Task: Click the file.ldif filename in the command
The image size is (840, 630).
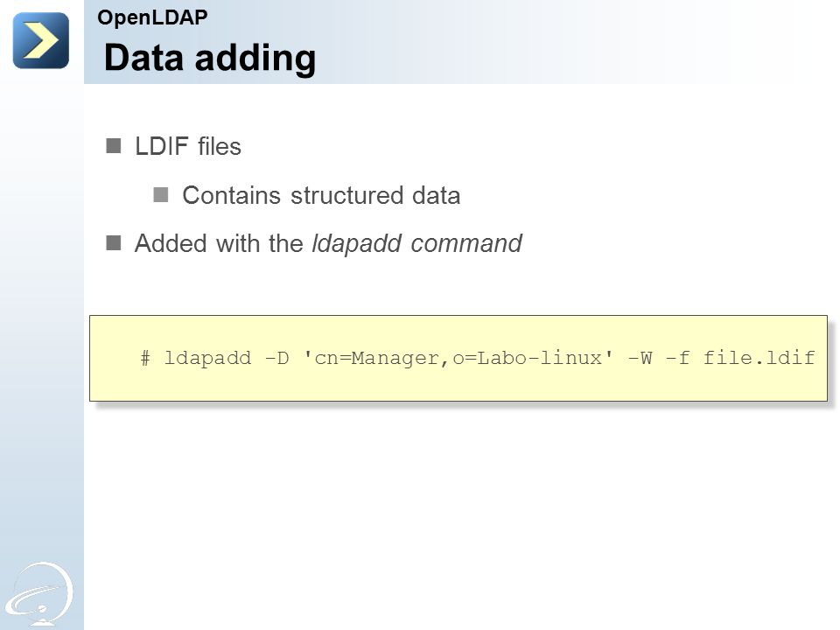Action: click(759, 357)
